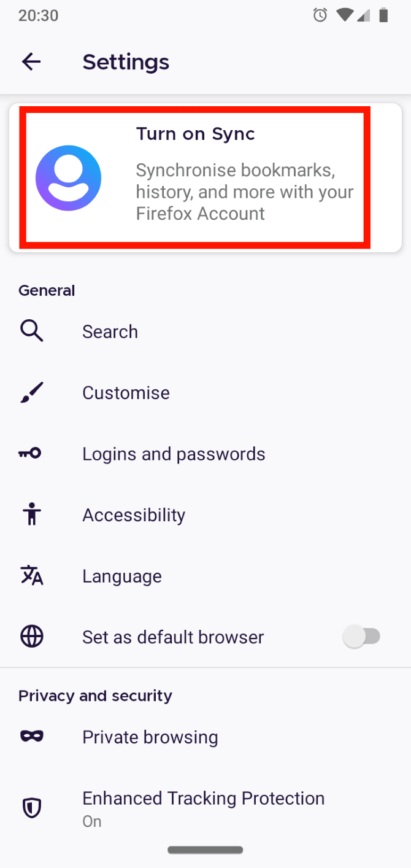Open Enhanced Tracking Protection settings
The image size is (411, 868).
(203, 808)
